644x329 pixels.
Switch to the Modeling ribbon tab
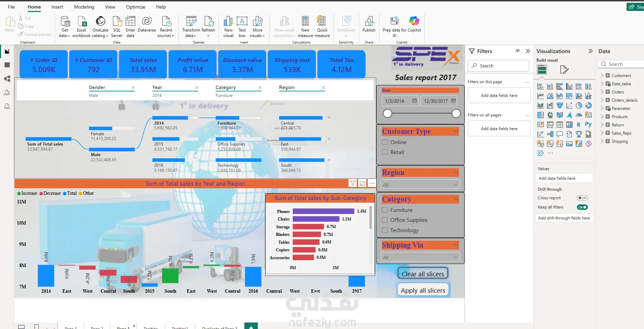[84, 7]
